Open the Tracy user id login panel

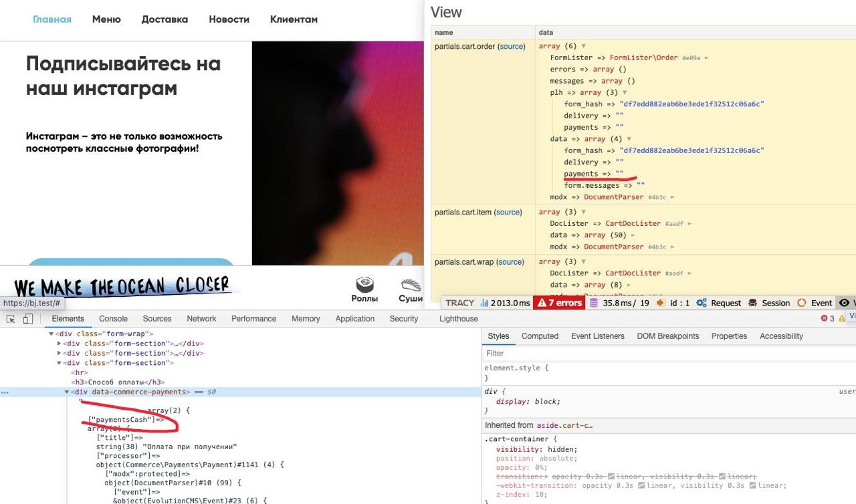[673, 303]
